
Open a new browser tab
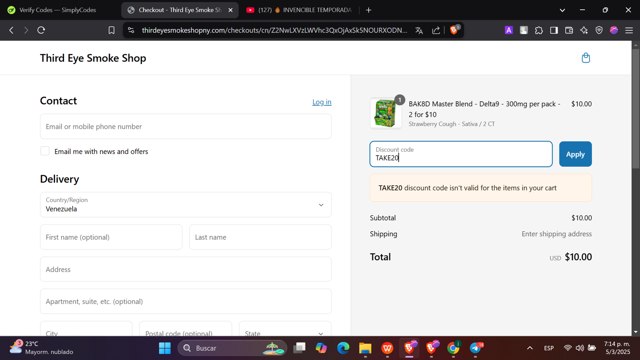(x=369, y=10)
